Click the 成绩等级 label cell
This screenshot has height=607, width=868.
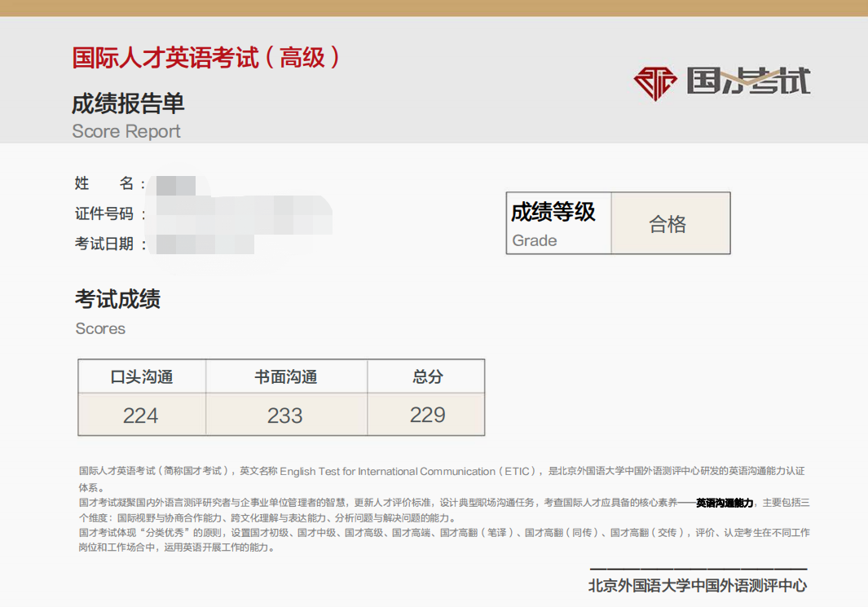558,223
